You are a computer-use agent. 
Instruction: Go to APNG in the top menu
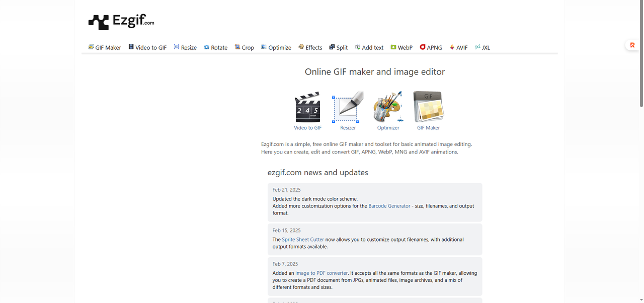[431, 47]
